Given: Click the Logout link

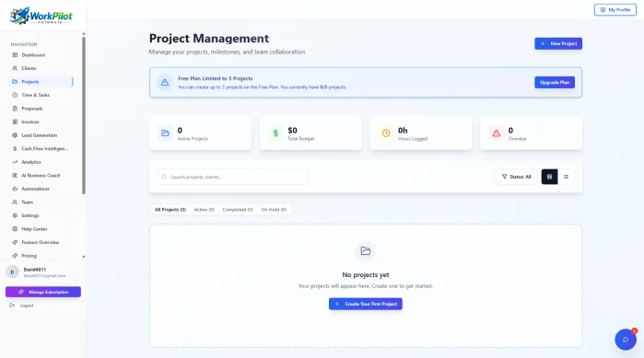Looking at the screenshot, I should point(27,306).
